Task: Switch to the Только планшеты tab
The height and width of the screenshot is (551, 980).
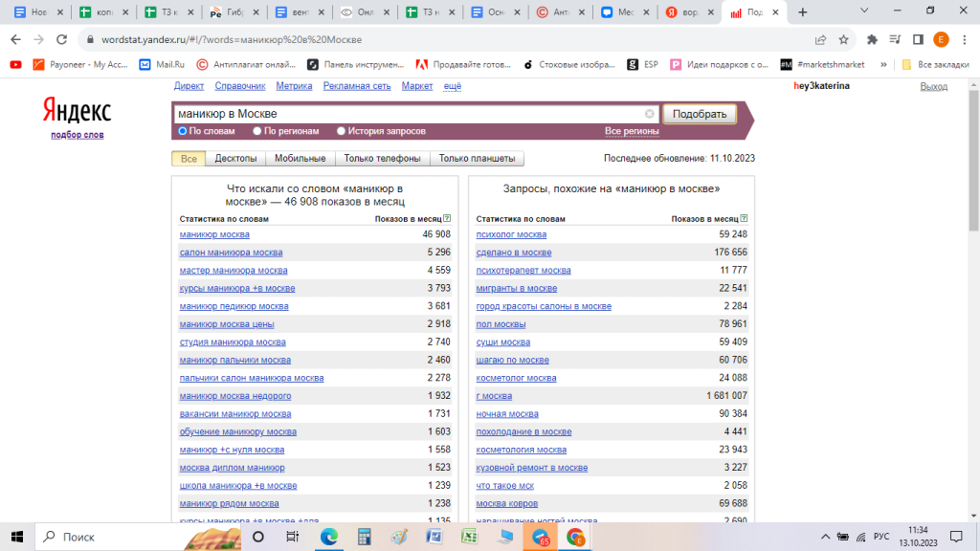Action: pos(477,159)
